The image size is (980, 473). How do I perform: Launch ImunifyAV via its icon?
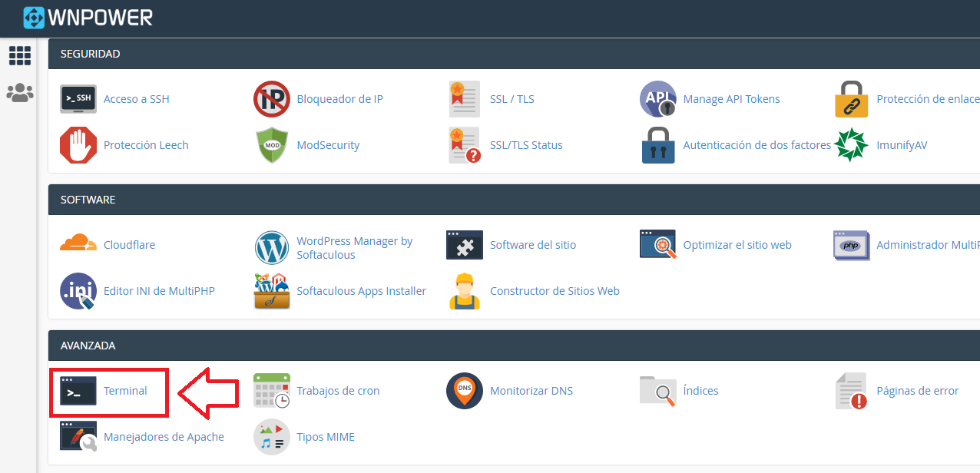click(x=852, y=144)
